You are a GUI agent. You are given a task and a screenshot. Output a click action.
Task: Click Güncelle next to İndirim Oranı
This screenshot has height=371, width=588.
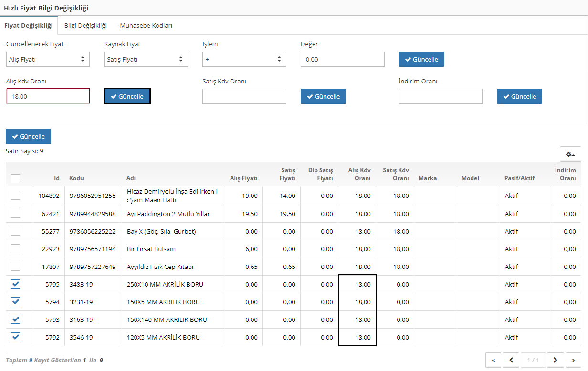click(x=519, y=96)
